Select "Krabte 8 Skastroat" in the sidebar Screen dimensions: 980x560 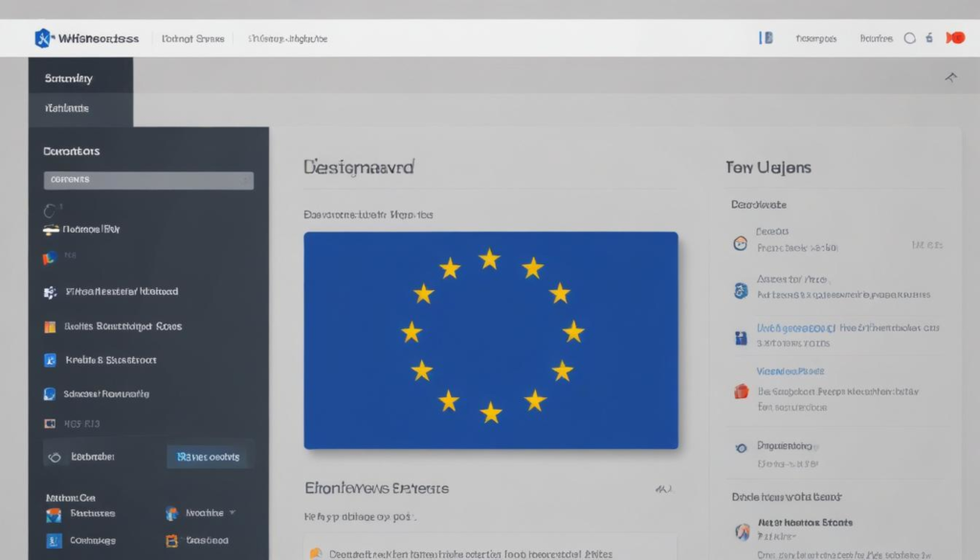[x=111, y=360]
